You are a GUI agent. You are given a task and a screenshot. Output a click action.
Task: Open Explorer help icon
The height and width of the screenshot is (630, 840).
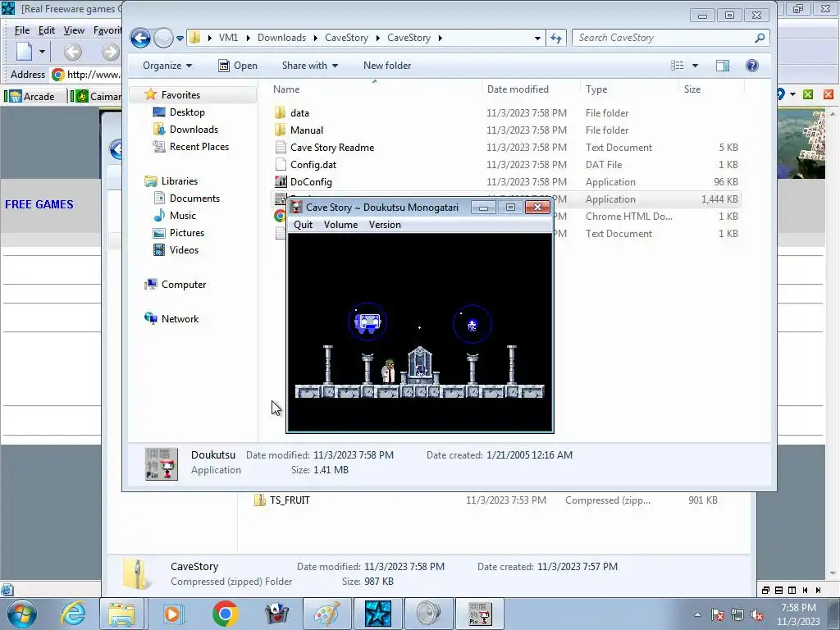click(x=752, y=66)
